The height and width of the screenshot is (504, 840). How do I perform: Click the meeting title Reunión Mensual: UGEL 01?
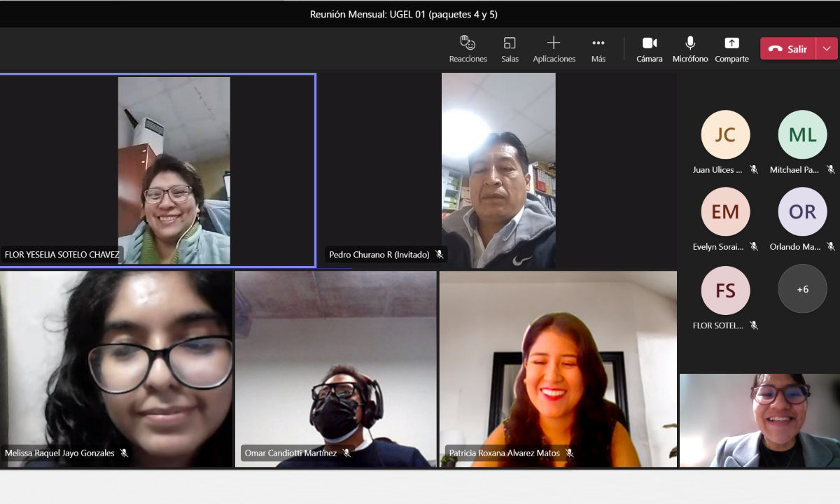point(404,14)
